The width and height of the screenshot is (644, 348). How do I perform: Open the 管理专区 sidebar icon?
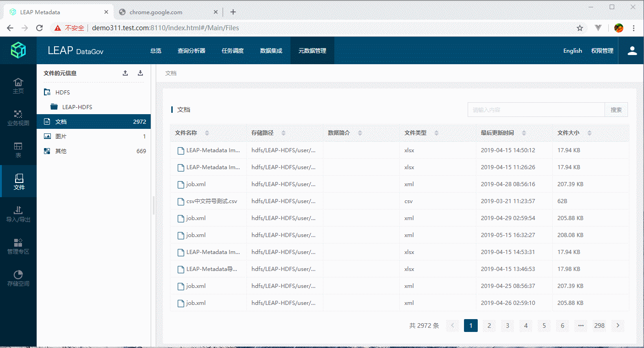[x=18, y=246]
